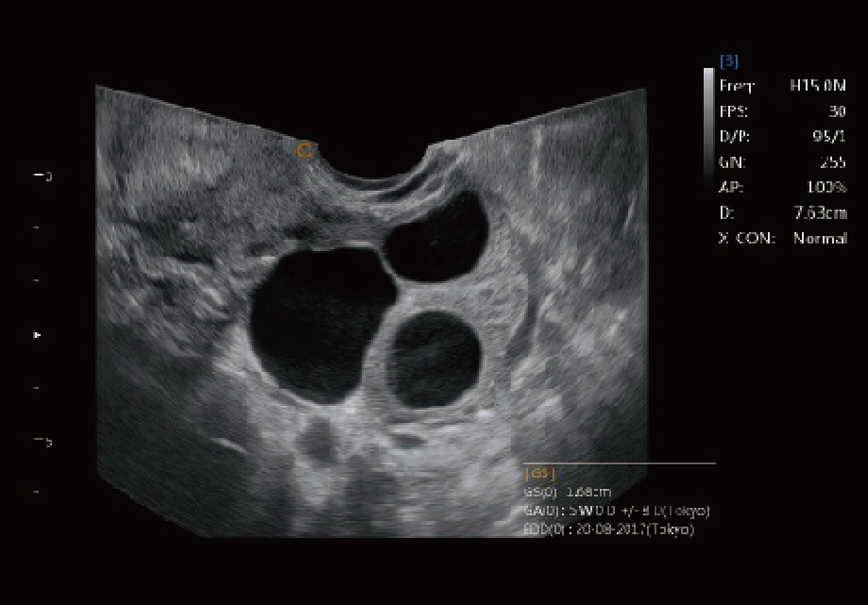Image resolution: width=868 pixels, height=605 pixels.
Task: Click the grayscale map bar
Action: [708, 129]
